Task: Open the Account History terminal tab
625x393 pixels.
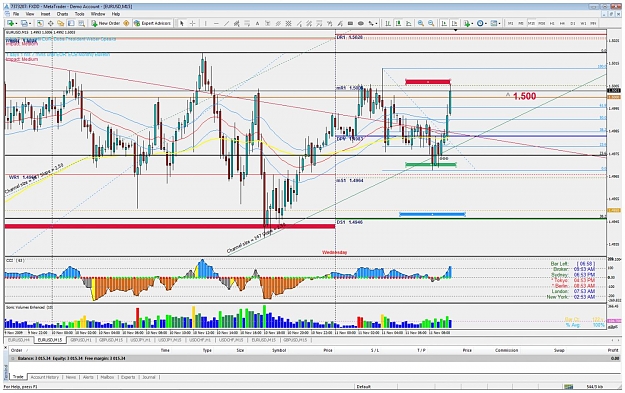Action: [45, 377]
